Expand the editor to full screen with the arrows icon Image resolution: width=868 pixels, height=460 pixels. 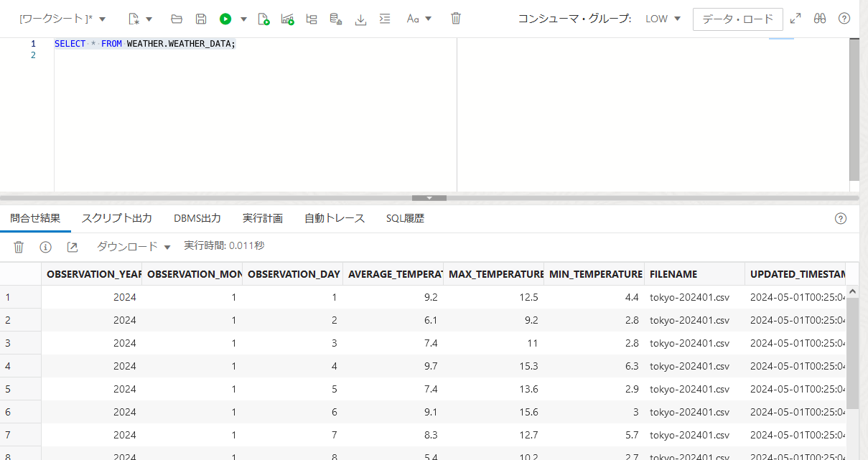pos(795,19)
